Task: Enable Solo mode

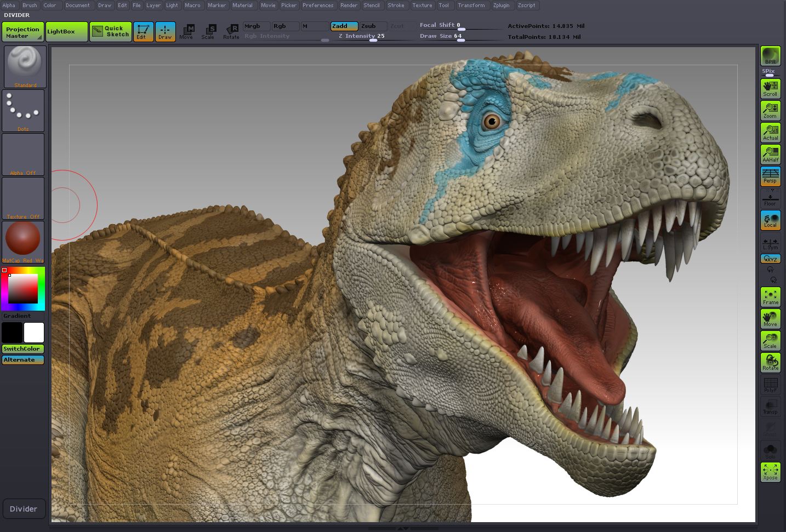Action: (x=770, y=450)
